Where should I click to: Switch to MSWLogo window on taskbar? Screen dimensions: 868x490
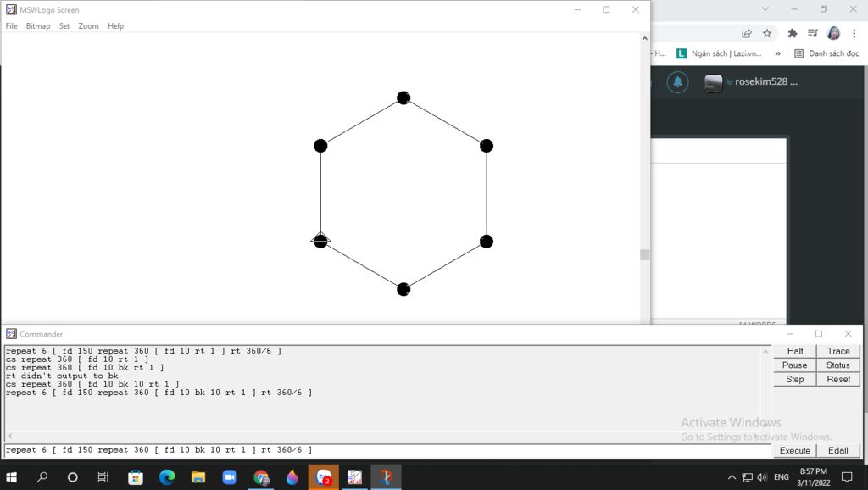(354, 476)
